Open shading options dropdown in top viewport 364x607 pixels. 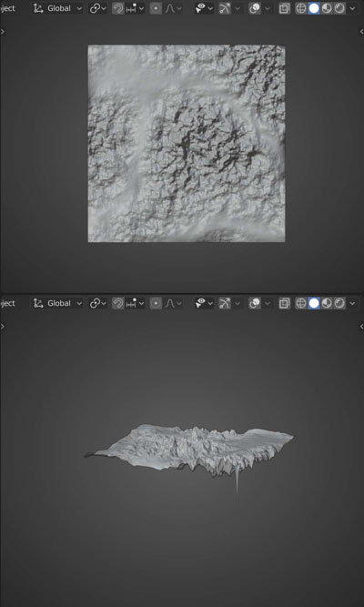tap(352, 8)
